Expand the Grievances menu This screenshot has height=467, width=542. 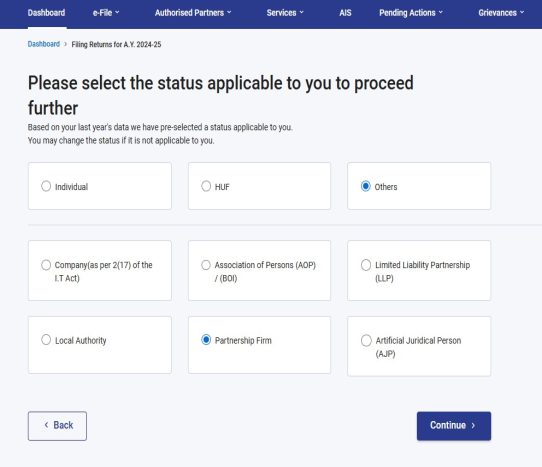pos(501,13)
